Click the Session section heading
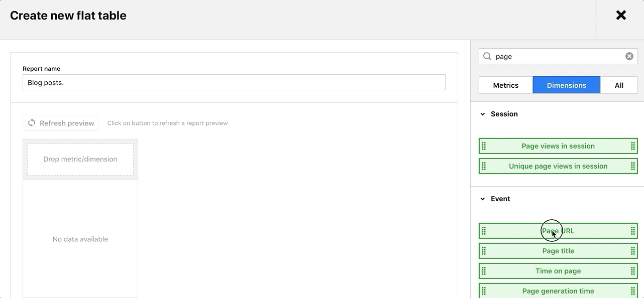This screenshot has width=644, height=298. 504,114
